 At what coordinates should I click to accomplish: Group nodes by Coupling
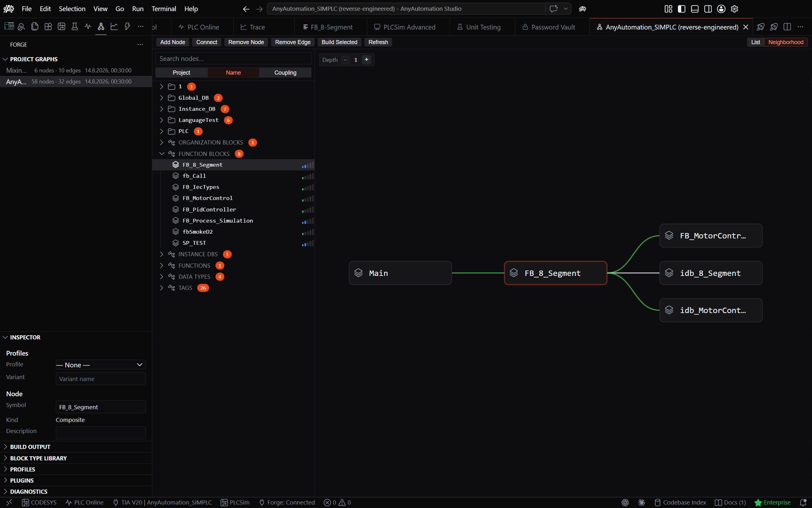pos(285,73)
